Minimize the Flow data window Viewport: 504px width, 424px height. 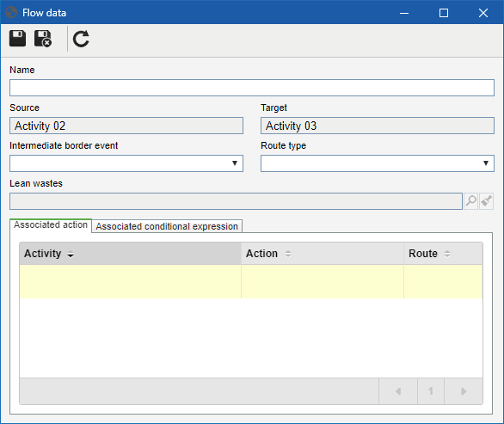tap(404, 13)
